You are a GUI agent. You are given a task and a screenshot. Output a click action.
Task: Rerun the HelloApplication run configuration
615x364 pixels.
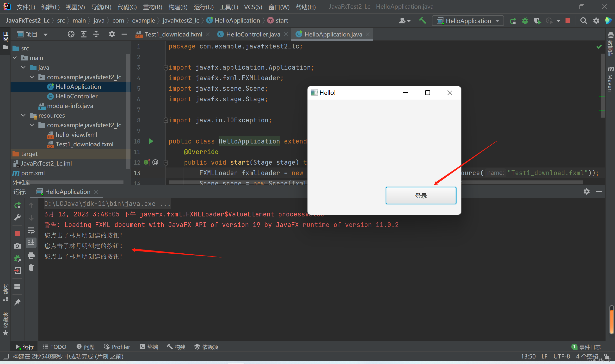[513, 21]
